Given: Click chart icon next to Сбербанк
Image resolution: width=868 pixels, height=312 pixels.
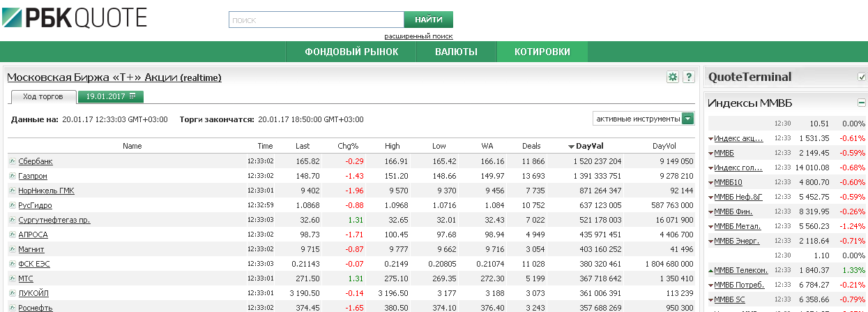Looking at the screenshot, I should pyautogui.click(x=12, y=161).
